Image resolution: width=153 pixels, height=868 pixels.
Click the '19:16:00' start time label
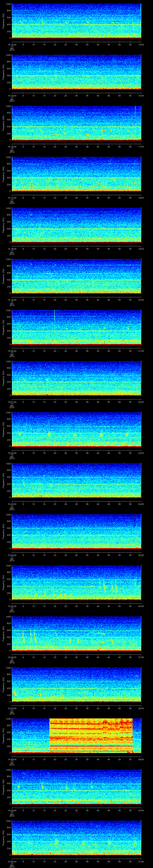click(x=12, y=146)
